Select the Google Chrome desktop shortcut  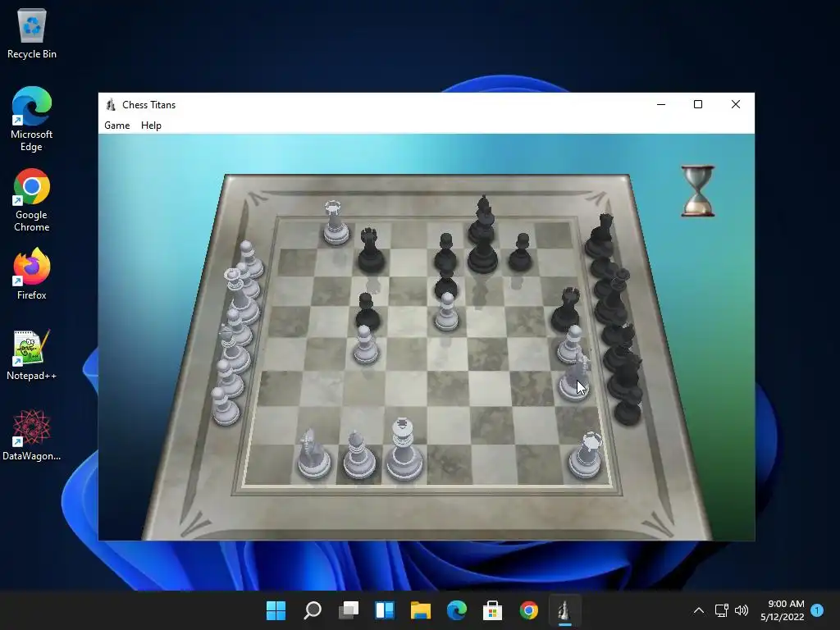click(x=32, y=200)
